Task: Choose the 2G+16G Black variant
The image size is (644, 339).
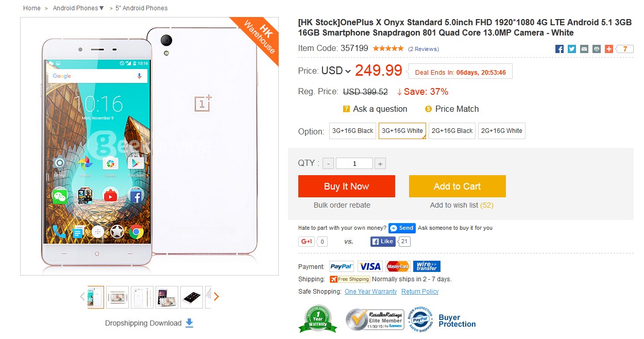Action: pos(452,130)
